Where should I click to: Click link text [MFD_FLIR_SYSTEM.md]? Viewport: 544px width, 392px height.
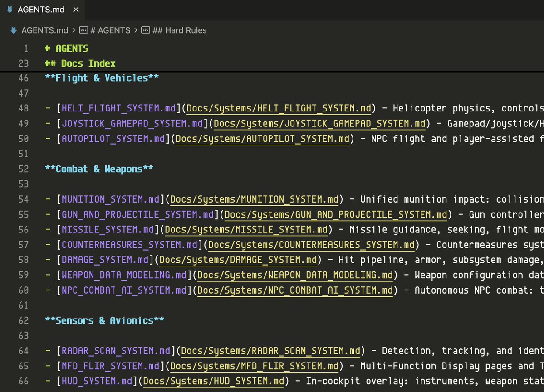click(110, 366)
